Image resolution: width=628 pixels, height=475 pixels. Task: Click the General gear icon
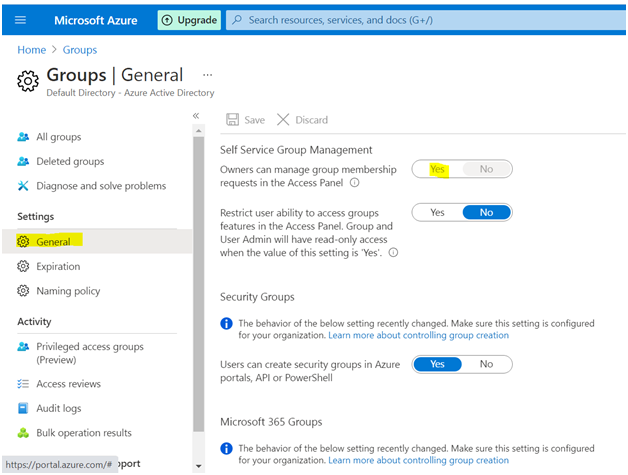click(23, 242)
